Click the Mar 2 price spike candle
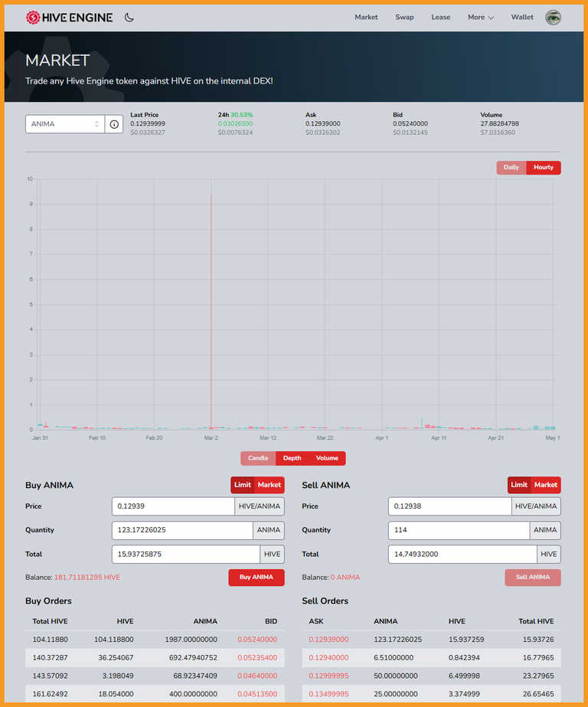 point(211,311)
